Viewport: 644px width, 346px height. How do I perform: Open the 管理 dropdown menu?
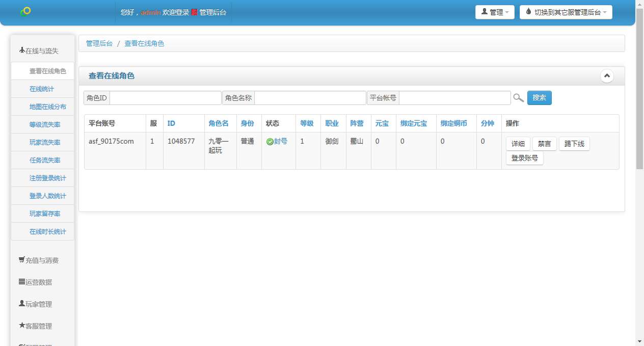pos(495,12)
